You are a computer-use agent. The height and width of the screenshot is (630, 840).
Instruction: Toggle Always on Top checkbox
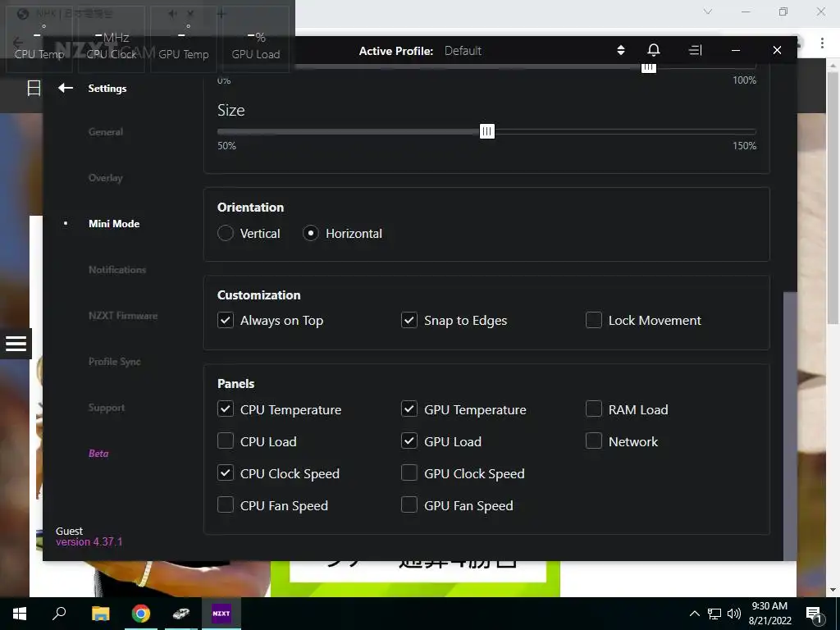(x=226, y=321)
